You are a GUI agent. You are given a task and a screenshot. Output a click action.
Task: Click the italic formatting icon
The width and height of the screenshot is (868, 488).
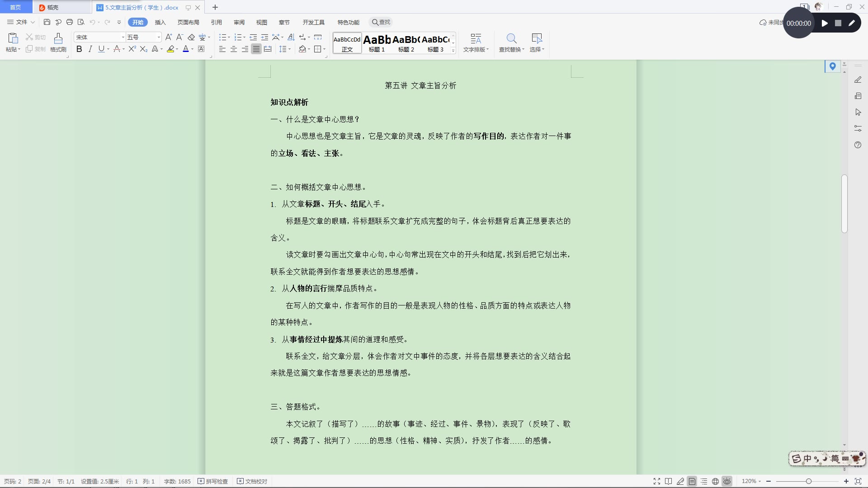click(90, 49)
